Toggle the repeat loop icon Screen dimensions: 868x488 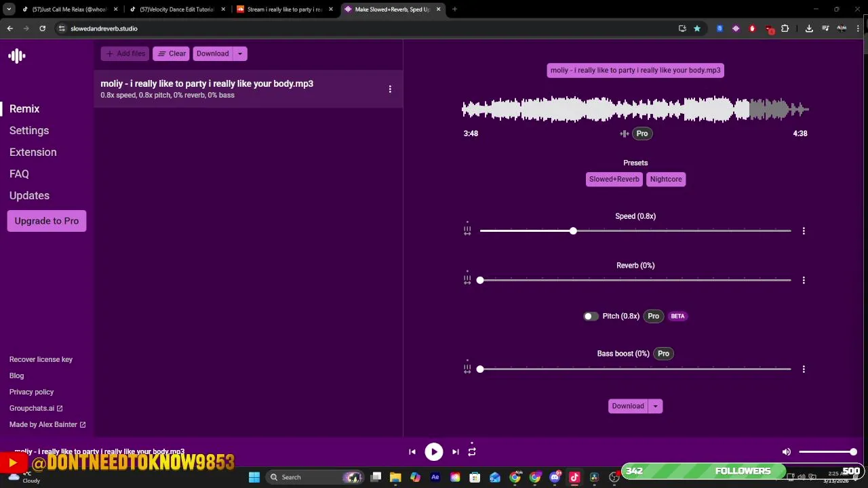click(472, 451)
